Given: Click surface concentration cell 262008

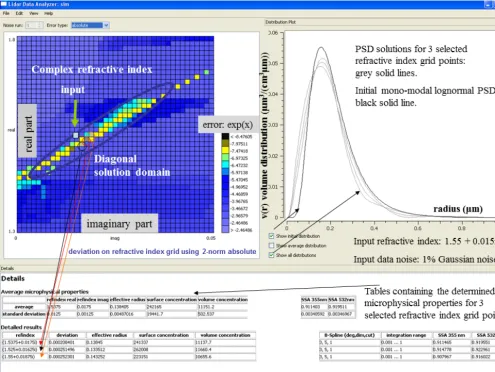Looking at the screenshot, I should coord(164,349).
